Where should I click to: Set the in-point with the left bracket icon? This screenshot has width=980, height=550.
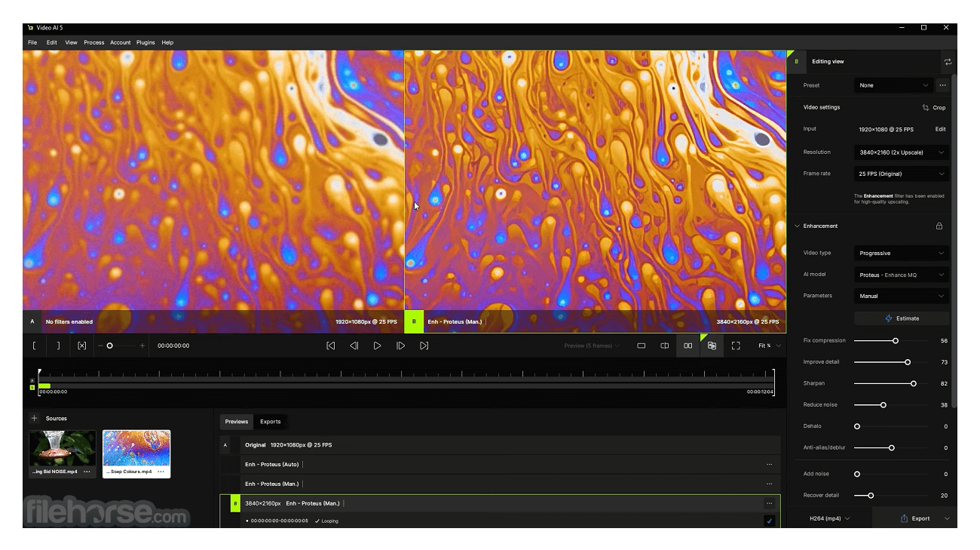[34, 346]
